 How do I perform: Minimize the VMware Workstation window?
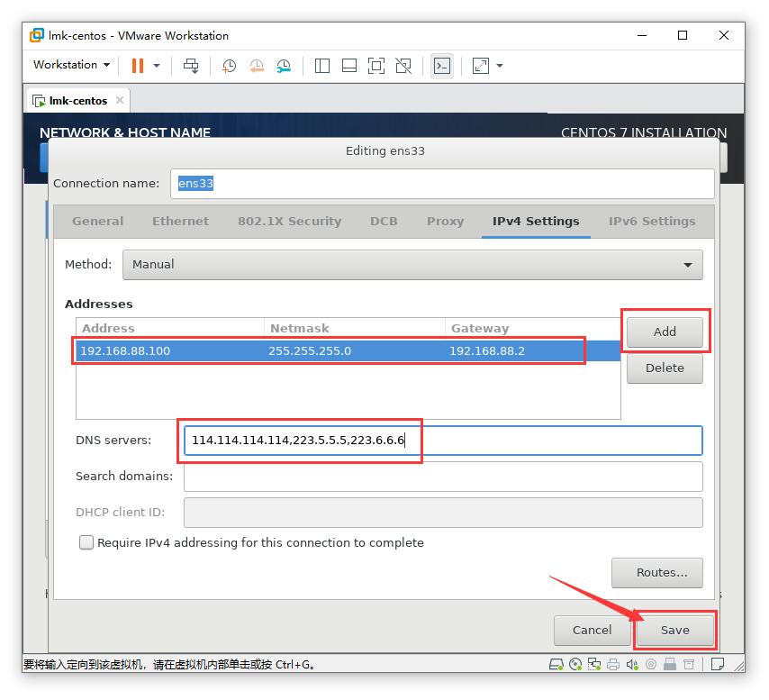click(641, 35)
